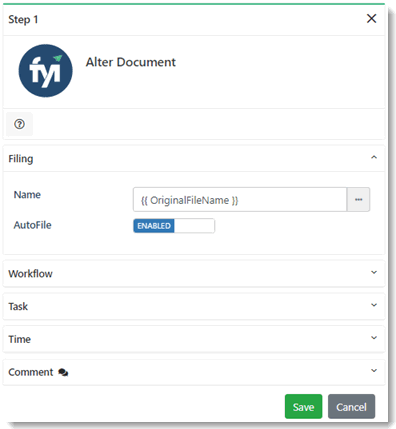Image resolution: width=396 pixels, height=429 pixels.
Task: Click the Alter Document title text
Action: 131,62
